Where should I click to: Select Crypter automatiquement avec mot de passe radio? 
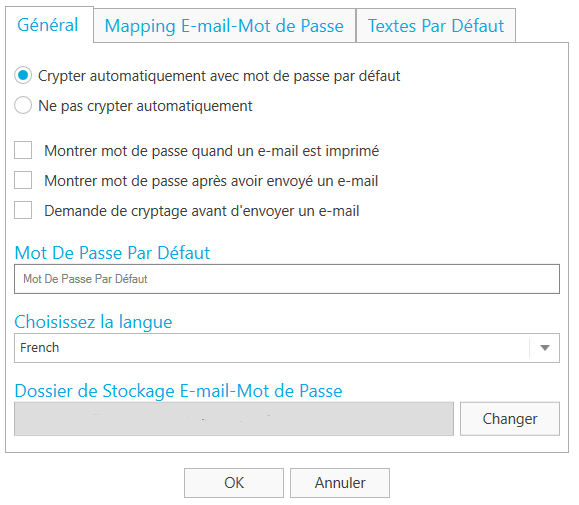coord(23,75)
